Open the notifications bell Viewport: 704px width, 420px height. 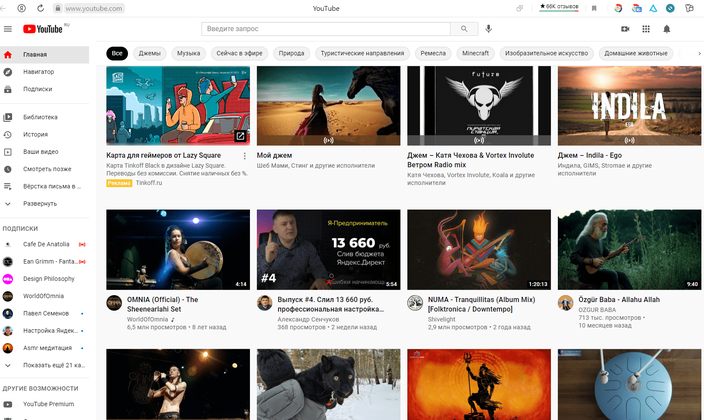point(666,29)
